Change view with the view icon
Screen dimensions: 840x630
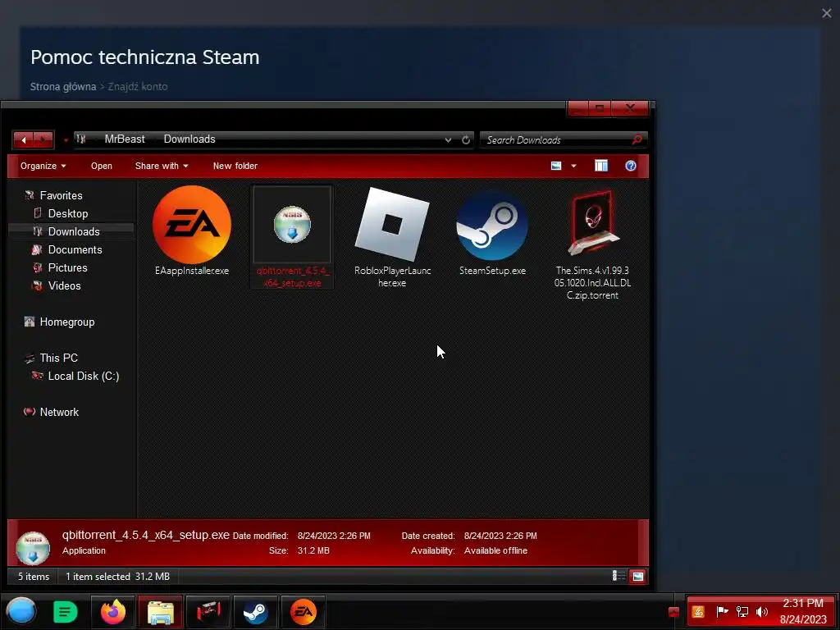click(x=556, y=166)
